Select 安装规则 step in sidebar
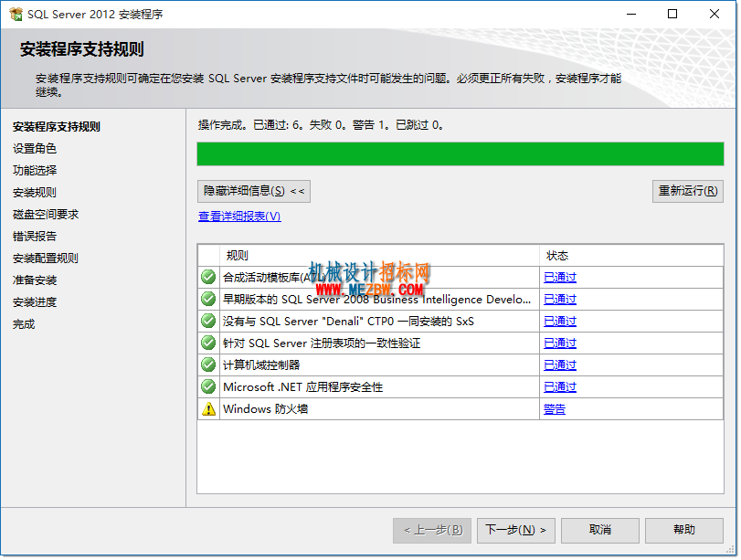Image resolution: width=741 pixels, height=560 pixels. click(x=35, y=193)
